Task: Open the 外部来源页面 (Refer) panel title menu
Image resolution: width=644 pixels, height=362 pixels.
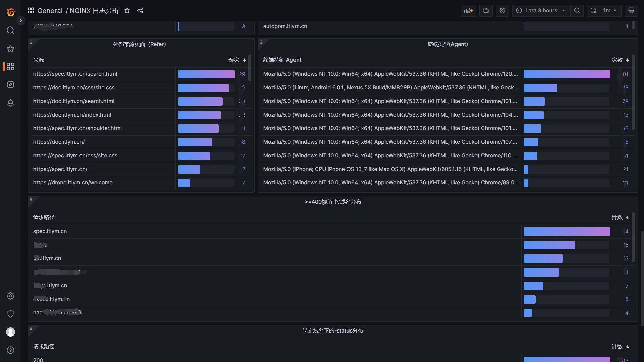Action: (x=140, y=44)
